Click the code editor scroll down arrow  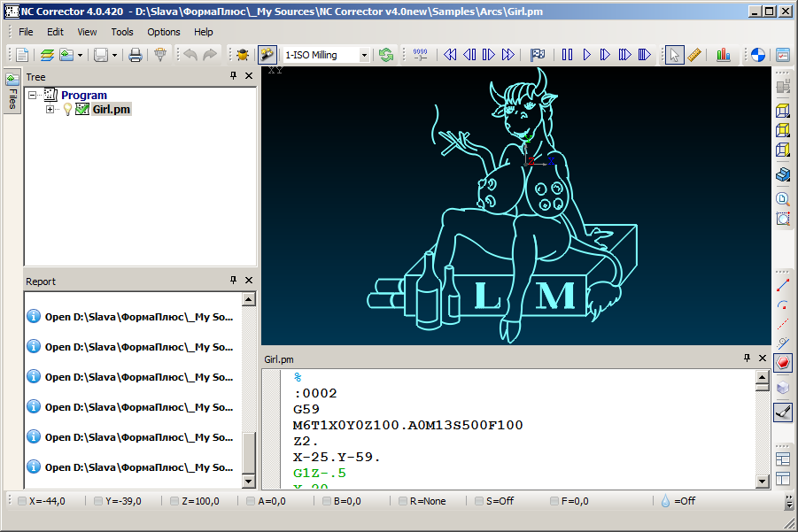point(762,481)
